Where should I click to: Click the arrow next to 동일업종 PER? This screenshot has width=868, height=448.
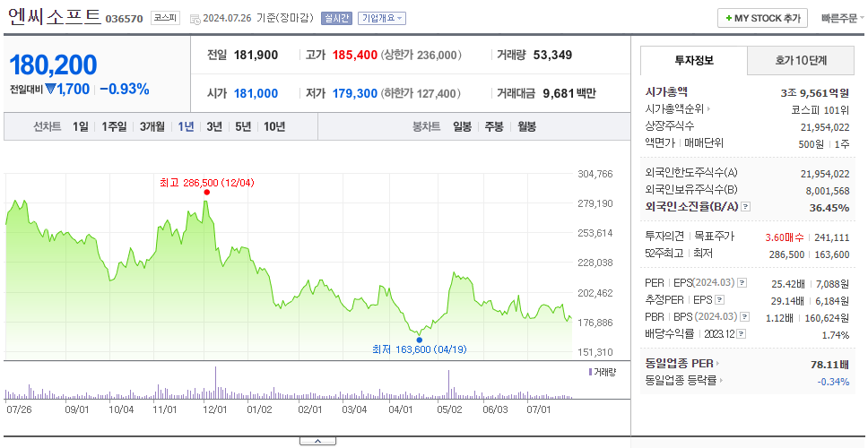[x=718, y=364]
